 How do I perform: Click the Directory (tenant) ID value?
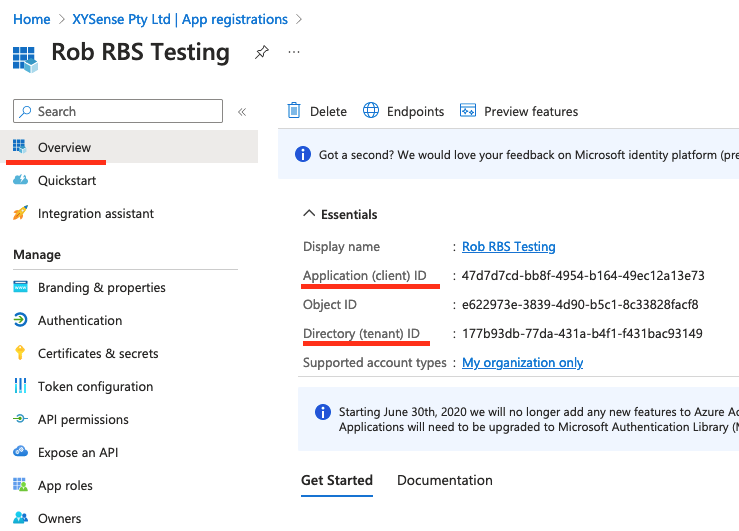tap(582, 334)
